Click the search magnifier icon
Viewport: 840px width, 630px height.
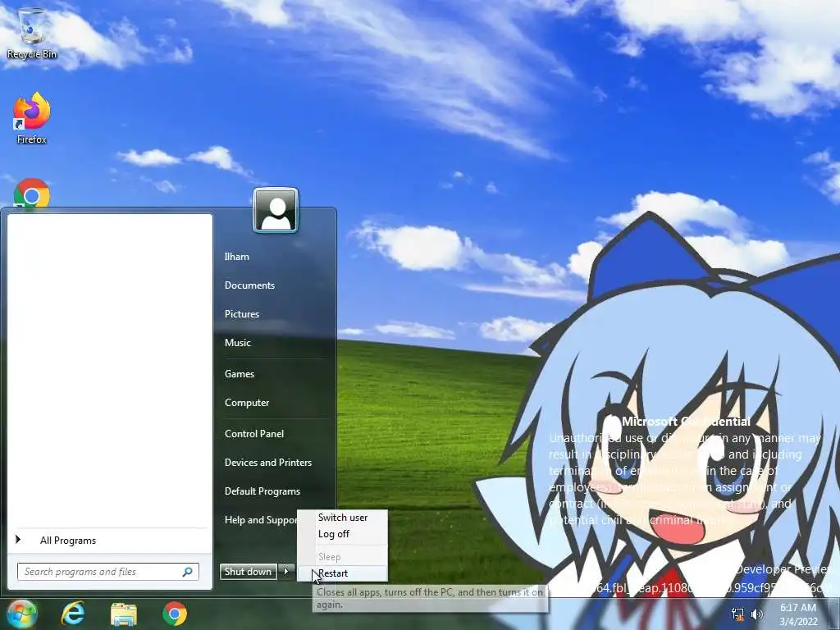pos(188,572)
